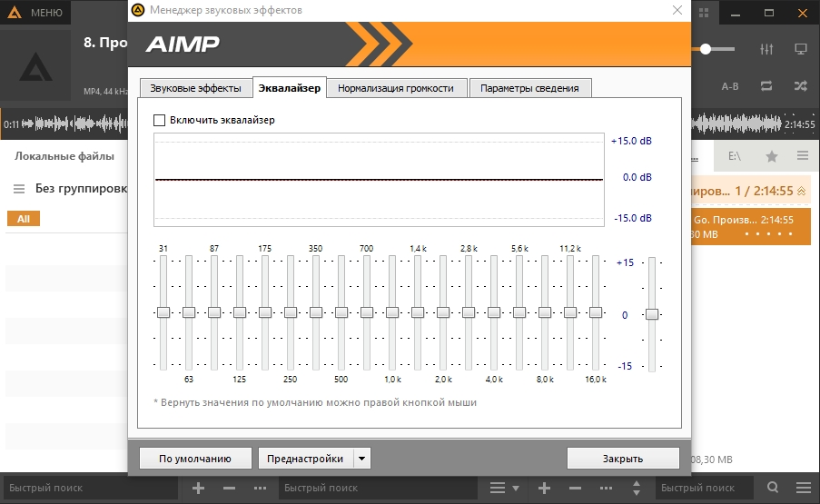Viewport: 820px width, 504px height.
Task: Click the monitor display icon in main window
Action: coord(801,49)
